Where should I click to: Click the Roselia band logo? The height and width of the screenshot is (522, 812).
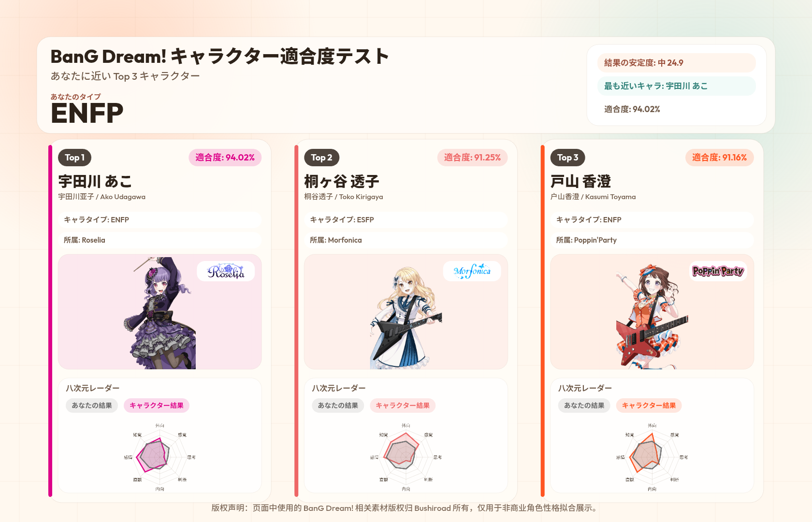pos(226,271)
